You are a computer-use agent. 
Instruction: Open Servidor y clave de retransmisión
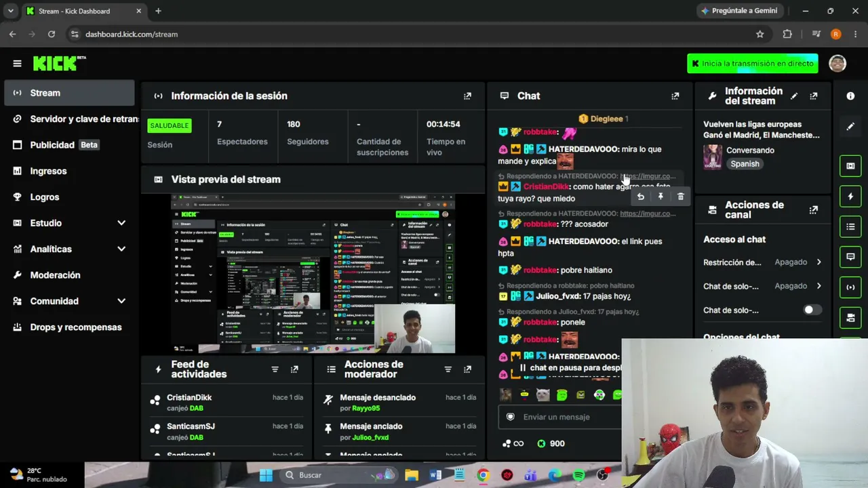tap(69, 119)
